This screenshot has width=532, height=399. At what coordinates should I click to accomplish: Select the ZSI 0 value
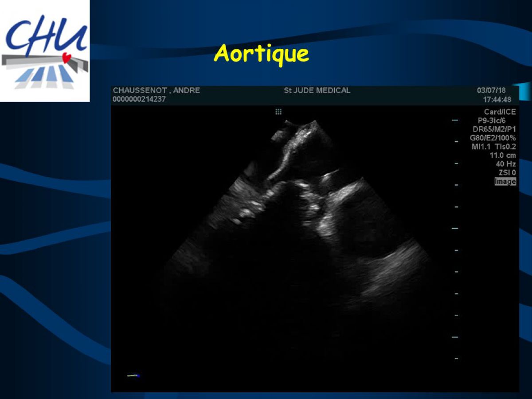[507, 173]
